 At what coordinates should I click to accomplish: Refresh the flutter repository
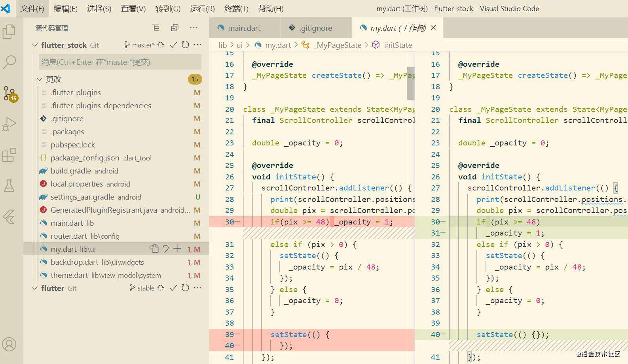click(x=185, y=288)
